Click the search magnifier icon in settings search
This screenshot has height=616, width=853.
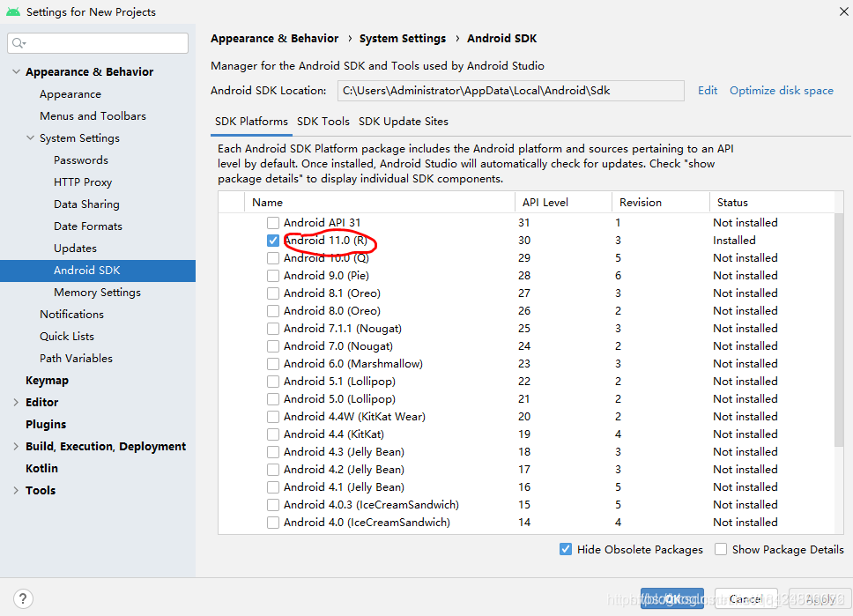tap(19, 43)
